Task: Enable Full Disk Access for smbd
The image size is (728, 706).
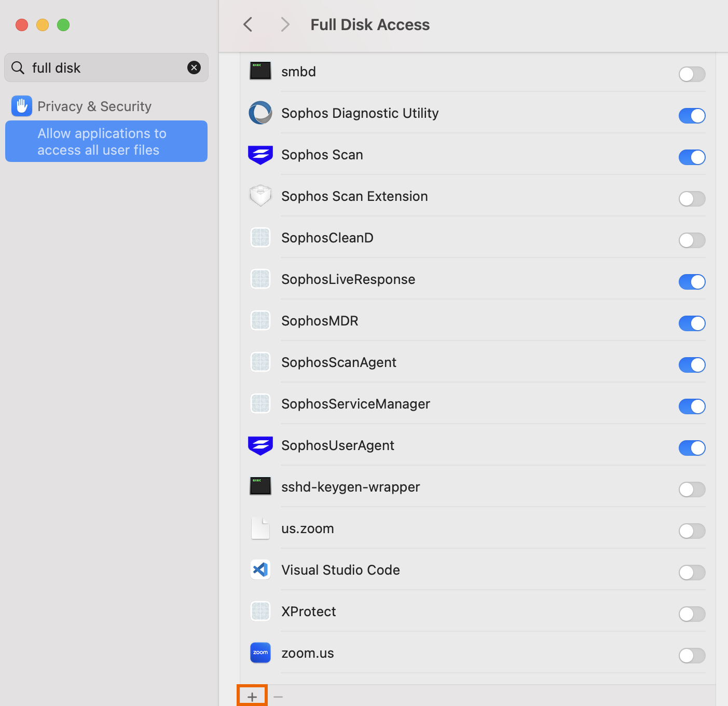Action: point(692,74)
